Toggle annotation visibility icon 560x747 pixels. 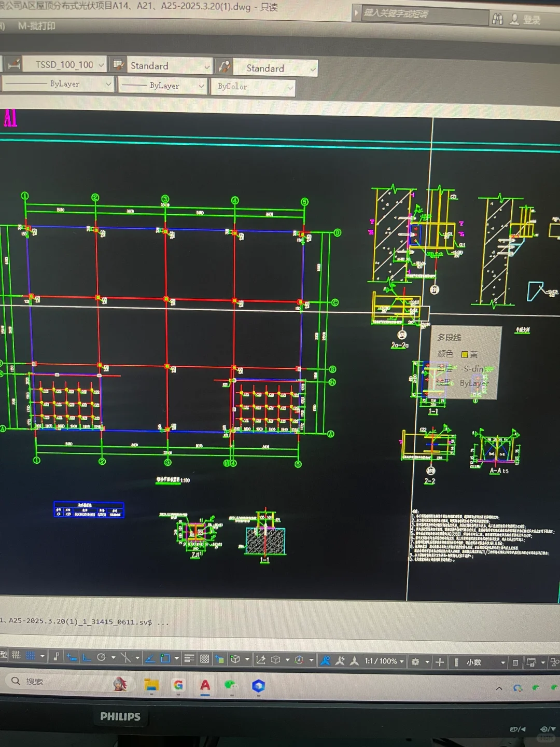(x=325, y=660)
